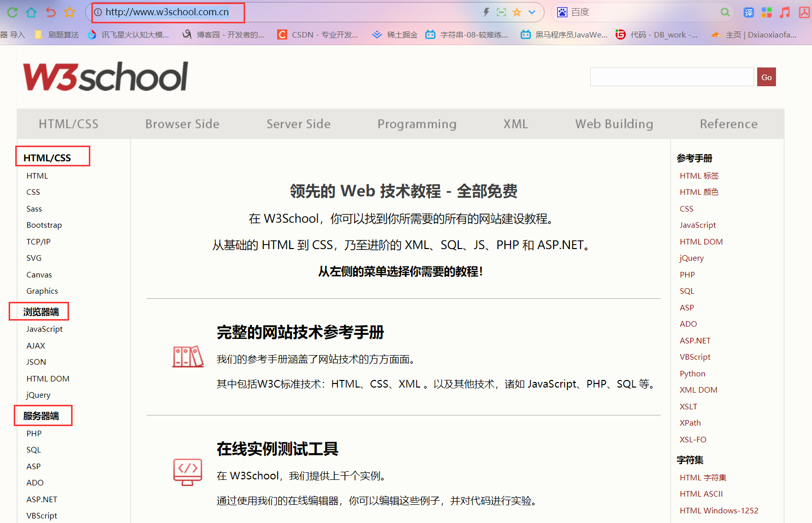Open the SVG tutorial link
The height and width of the screenshot is (523, 812).
(34, 258)
